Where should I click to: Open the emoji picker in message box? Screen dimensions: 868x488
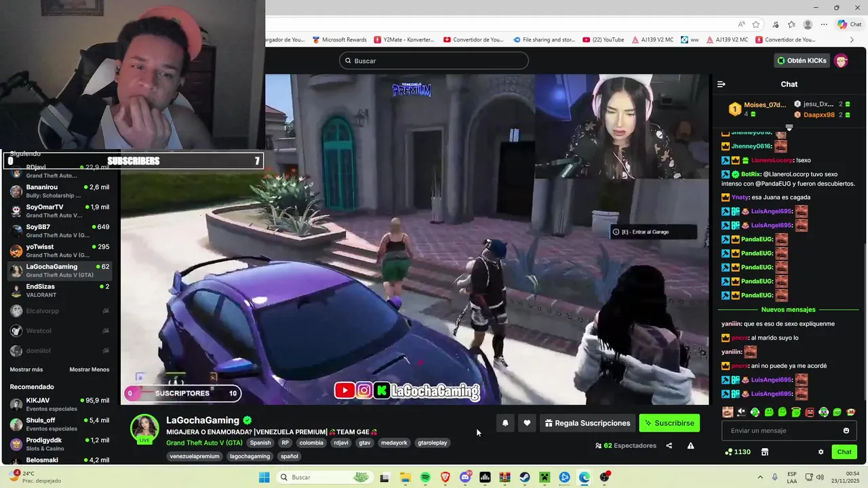tap(846, 430)
